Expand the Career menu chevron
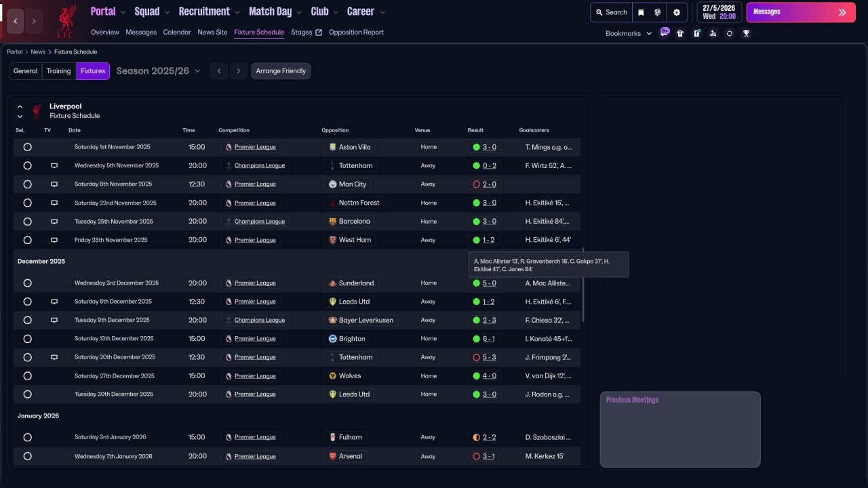The height and width of the screenshot is (488, 868). [x=382, y=12]
